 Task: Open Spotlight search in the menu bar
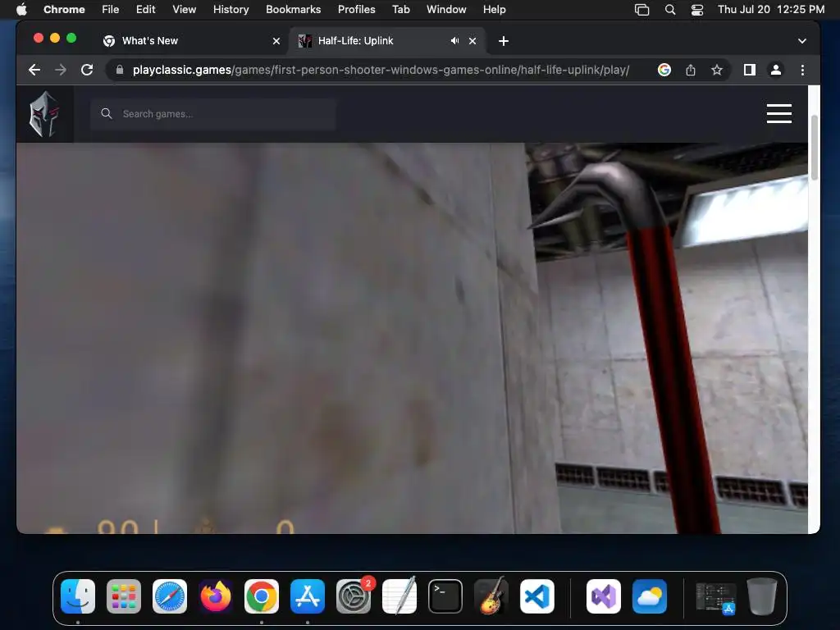(669, 10)
